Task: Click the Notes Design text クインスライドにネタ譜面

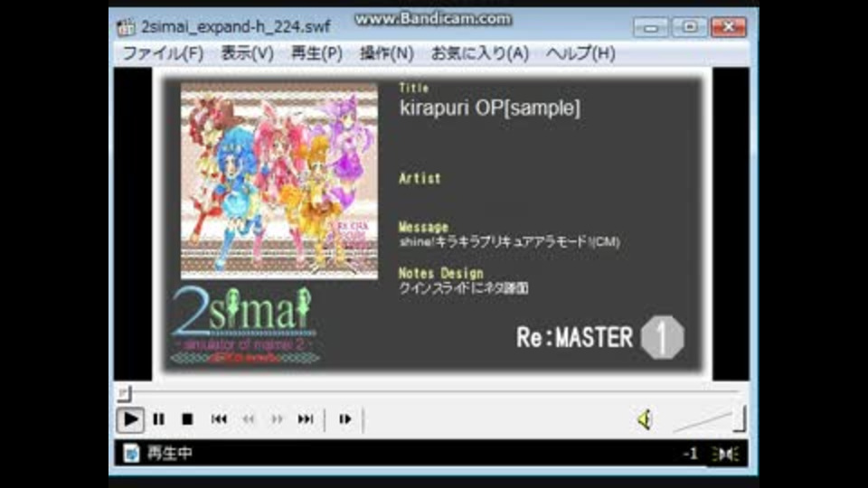Action: pos(463,288)
